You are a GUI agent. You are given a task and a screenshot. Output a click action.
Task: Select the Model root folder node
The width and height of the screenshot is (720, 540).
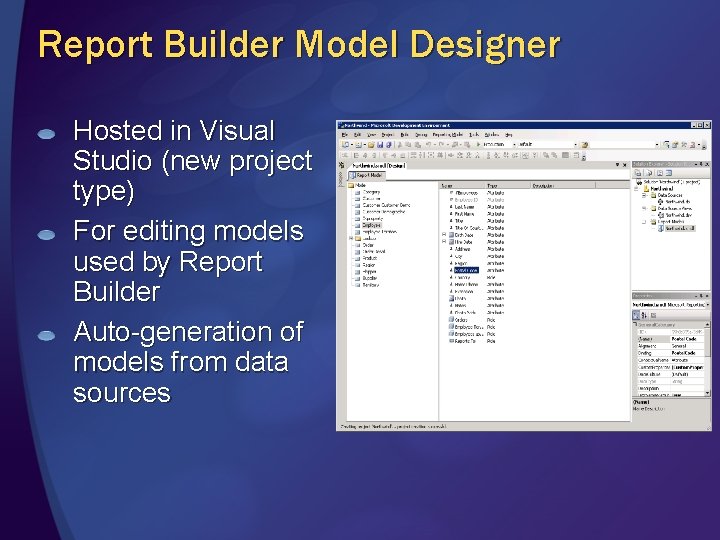[358, 185]
